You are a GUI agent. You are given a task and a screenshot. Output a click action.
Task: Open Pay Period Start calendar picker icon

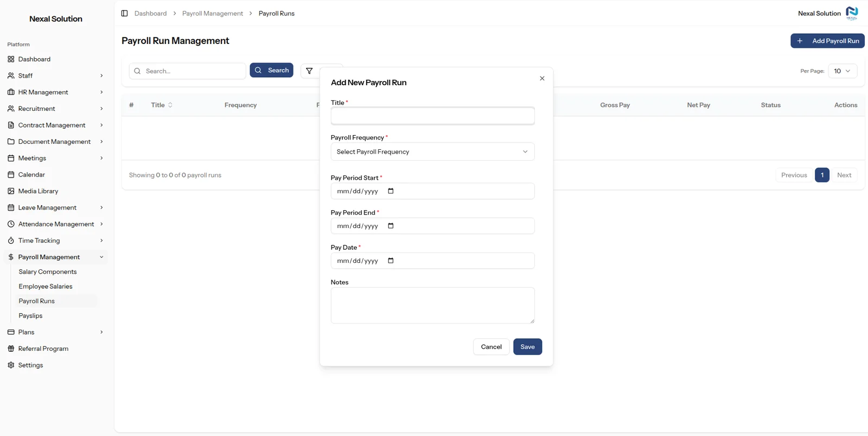tap(391, 191)
